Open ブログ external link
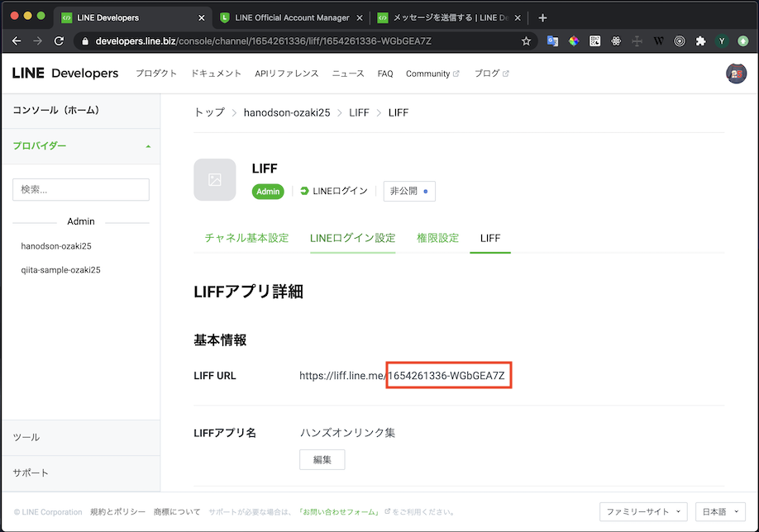Image resolution: width=759 pixels, height=532 pixels. click(491, 74)
